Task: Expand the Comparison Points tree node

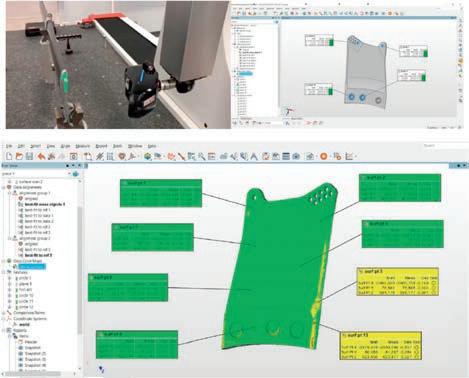Action: coord(4,313)
